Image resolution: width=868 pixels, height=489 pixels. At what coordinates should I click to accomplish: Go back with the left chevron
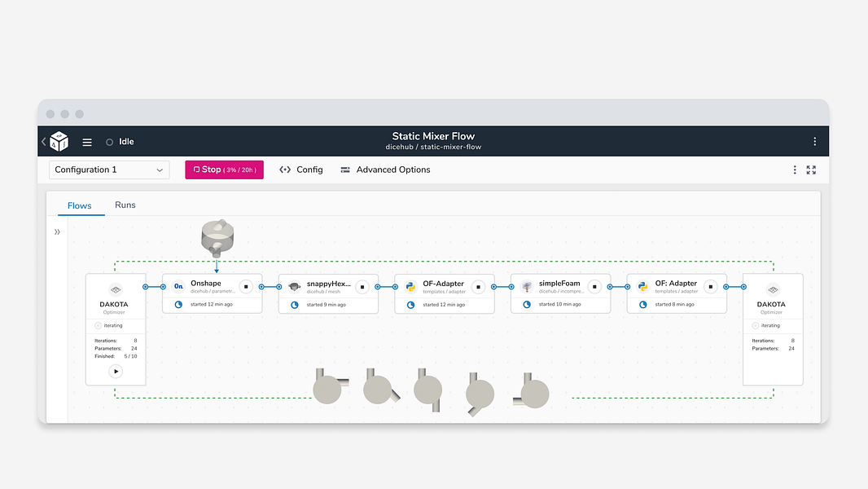pyautogui.click(x=44, y=142)
